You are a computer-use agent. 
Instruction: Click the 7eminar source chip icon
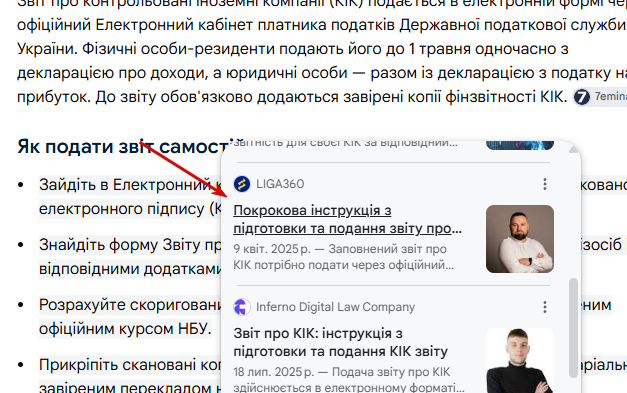tap(582, 97)
